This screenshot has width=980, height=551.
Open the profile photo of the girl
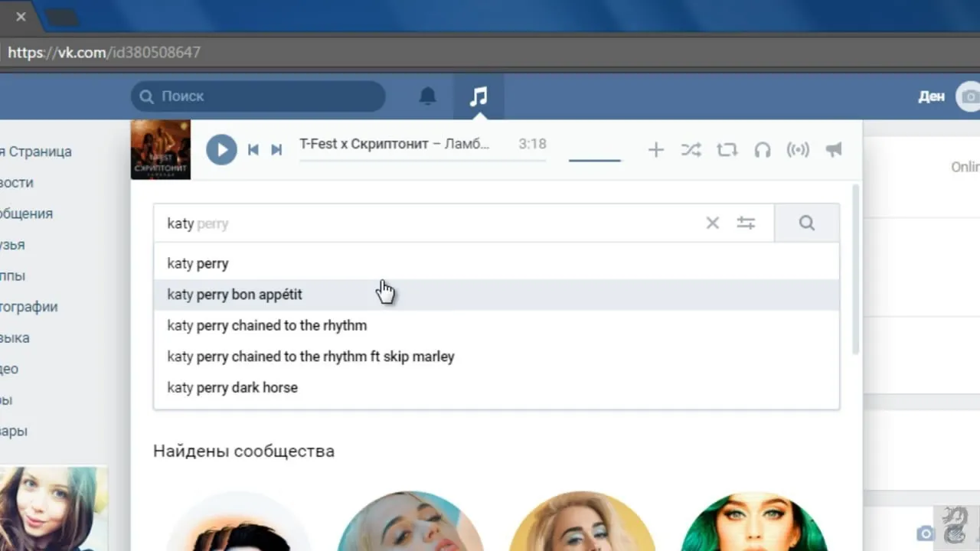[x=54, y=509]
